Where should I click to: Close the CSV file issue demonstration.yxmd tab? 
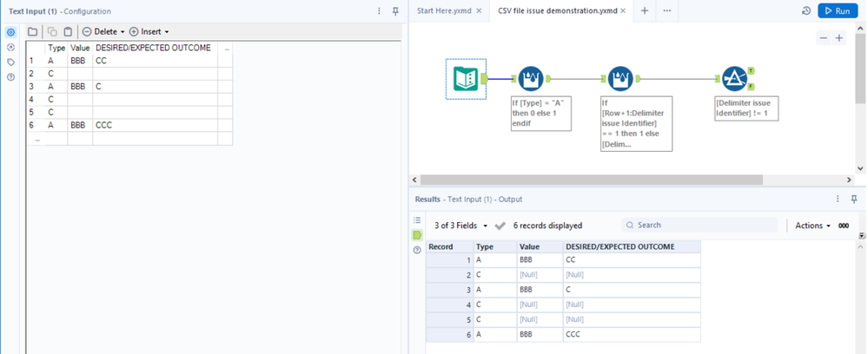coord(623,10)
